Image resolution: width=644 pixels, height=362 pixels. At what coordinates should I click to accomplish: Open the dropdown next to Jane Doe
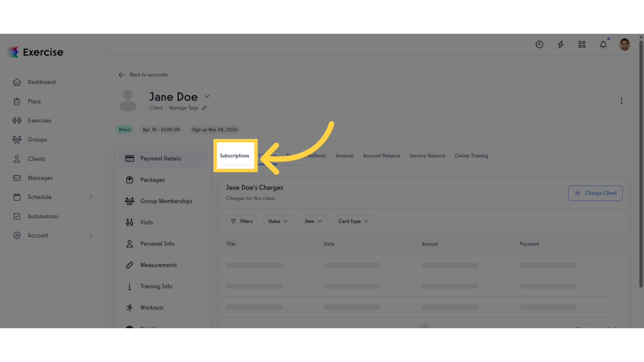[x=207, y=97]
